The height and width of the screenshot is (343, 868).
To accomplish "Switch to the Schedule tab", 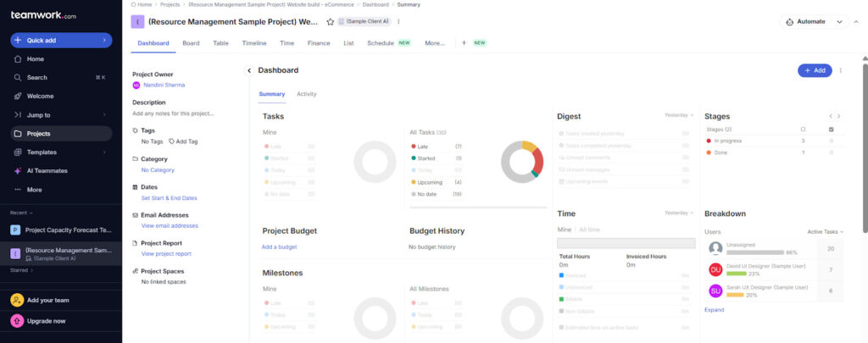I will (381, 43).
